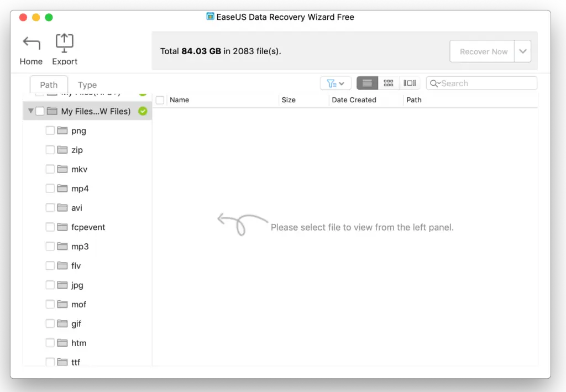Click the 'fcpevent' folder label
Viewport: 566px width, 392px height.
(88, 227)
